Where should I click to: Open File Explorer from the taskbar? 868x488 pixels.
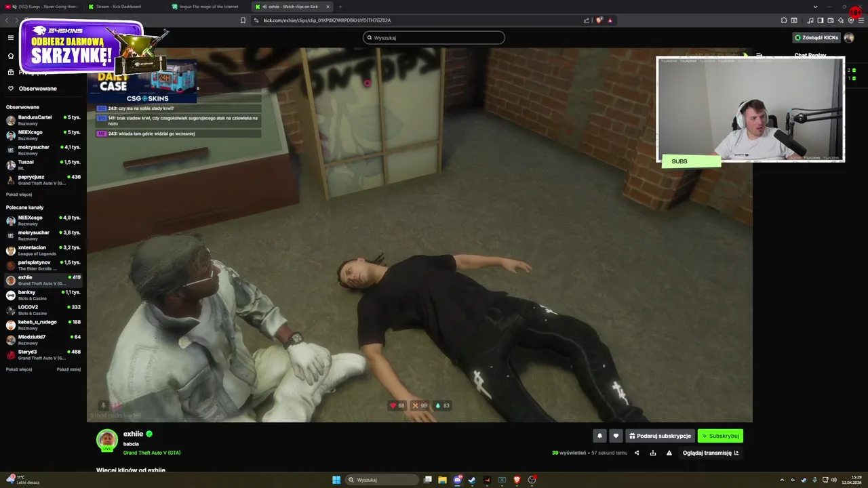[x=442, y=480]
